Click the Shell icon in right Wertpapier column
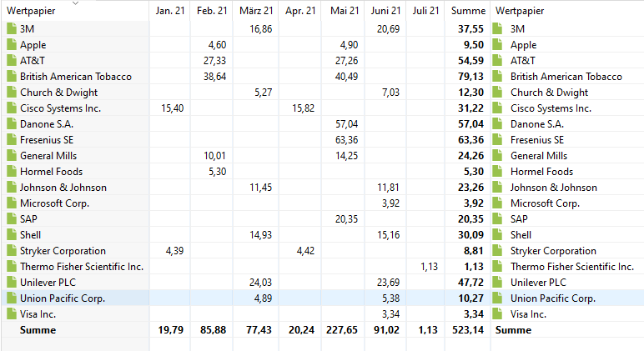 497,235
